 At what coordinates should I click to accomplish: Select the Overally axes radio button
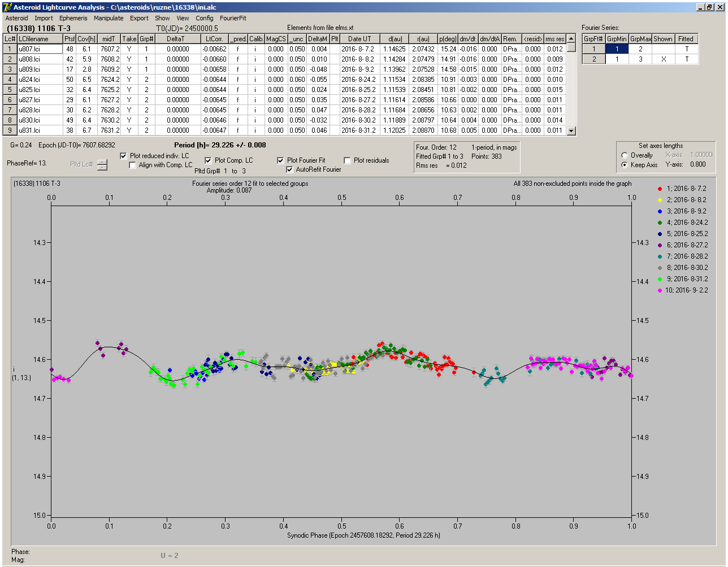click(x=625, y=155)
